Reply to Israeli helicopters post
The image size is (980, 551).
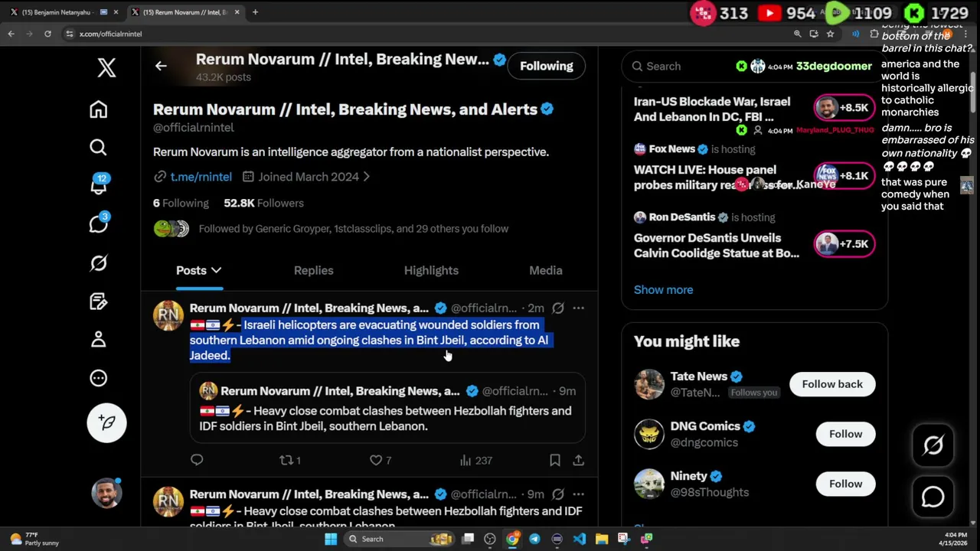[x=197, y=460]
